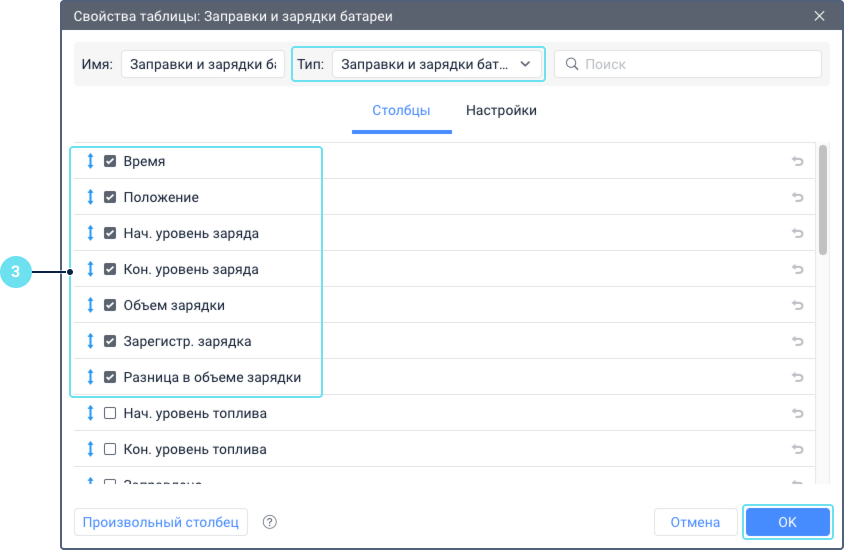Click the reset arrow icon for Положение row

tap(798, 197)
